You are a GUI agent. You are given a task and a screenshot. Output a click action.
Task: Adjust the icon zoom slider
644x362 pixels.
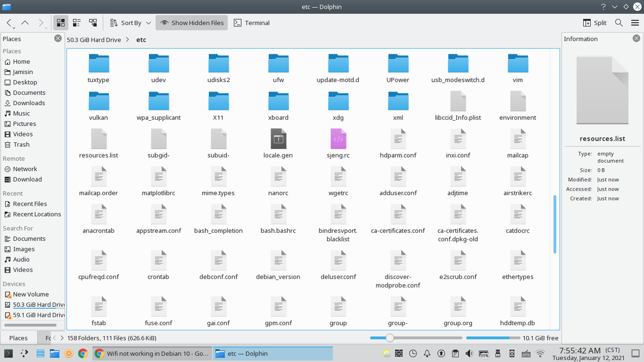pyautogui.click(x=416, y=338)
